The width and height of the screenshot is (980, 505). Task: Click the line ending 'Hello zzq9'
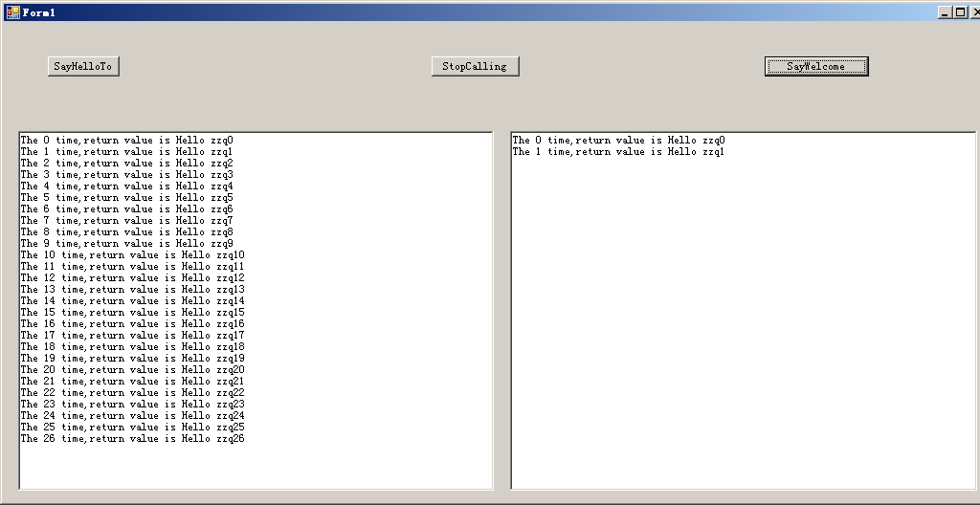coord(127,243)
